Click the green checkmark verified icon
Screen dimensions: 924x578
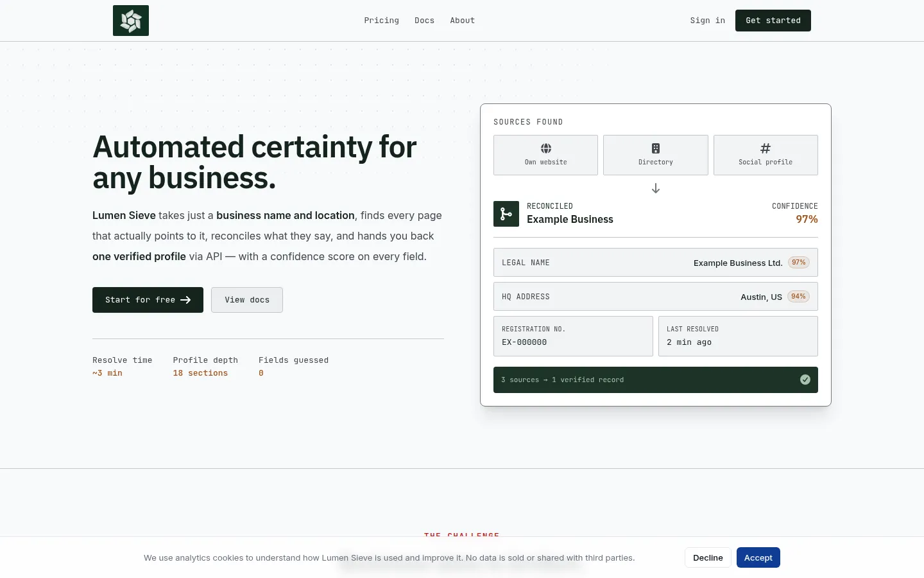pos(805,380)
